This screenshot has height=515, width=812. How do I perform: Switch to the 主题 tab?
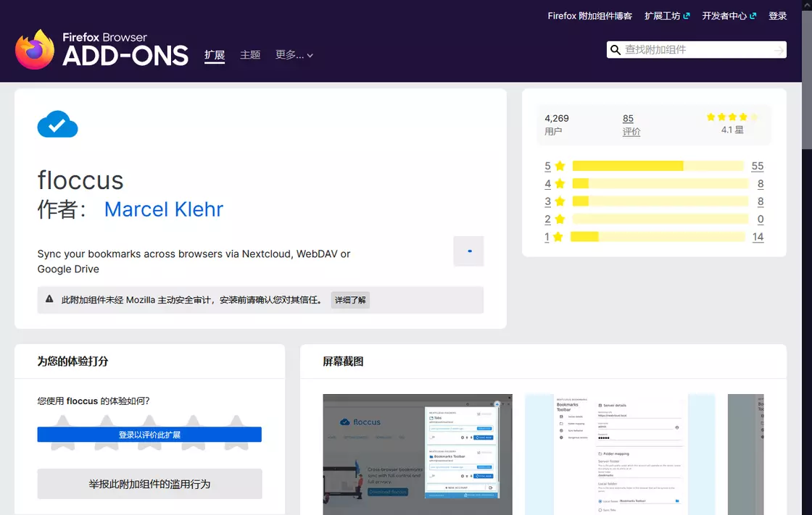250,55
